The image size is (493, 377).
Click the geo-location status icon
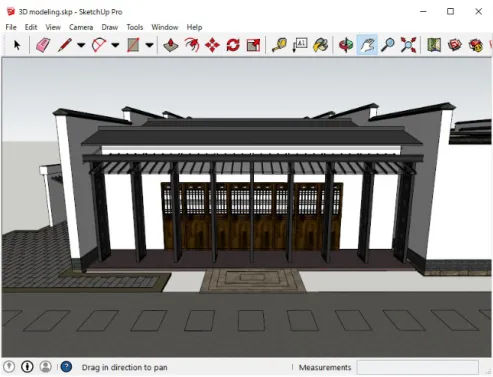pyautogui.click(x=9, y=367)
